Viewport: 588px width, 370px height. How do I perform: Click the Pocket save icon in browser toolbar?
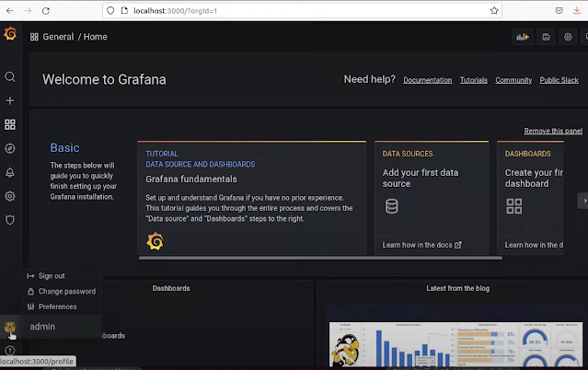pos(559,10)
